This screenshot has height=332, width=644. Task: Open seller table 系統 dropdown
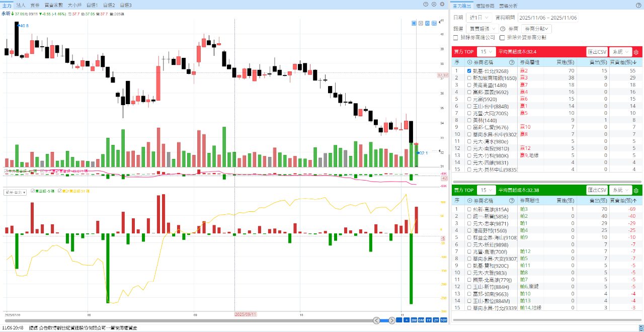coord(620,190)
